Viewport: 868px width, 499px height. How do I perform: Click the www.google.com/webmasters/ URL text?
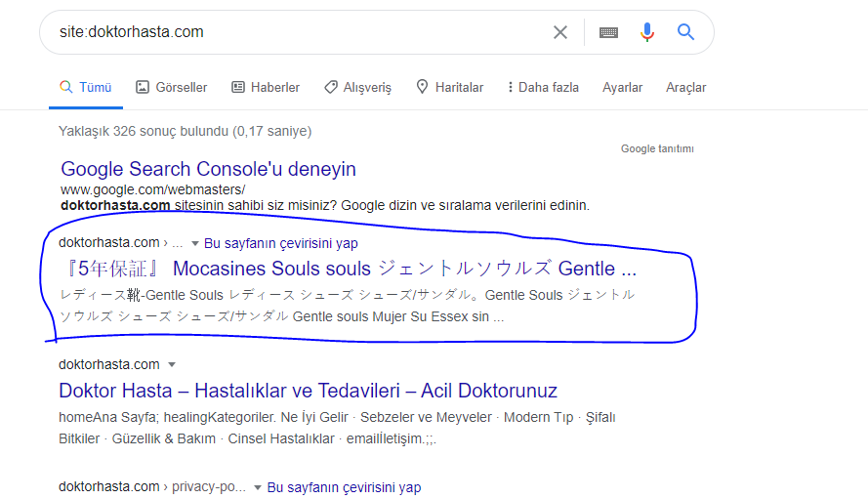(x=152, y=189)
